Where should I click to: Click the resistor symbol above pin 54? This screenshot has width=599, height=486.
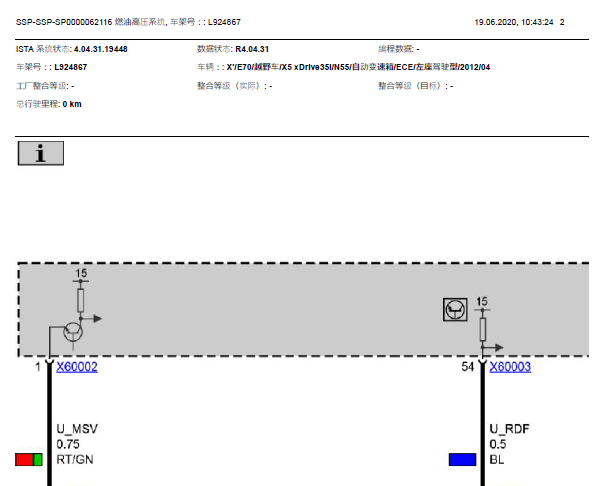tap(482, 329)
